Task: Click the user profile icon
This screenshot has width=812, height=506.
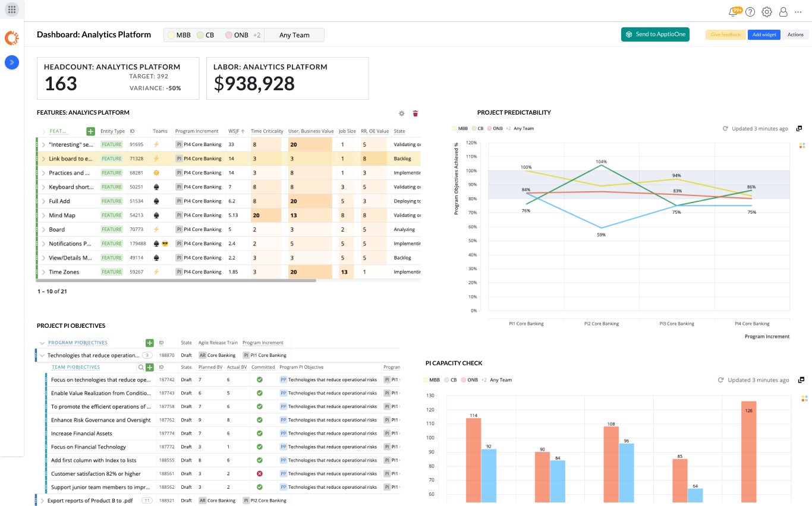Action: click(x=783, y=12)
